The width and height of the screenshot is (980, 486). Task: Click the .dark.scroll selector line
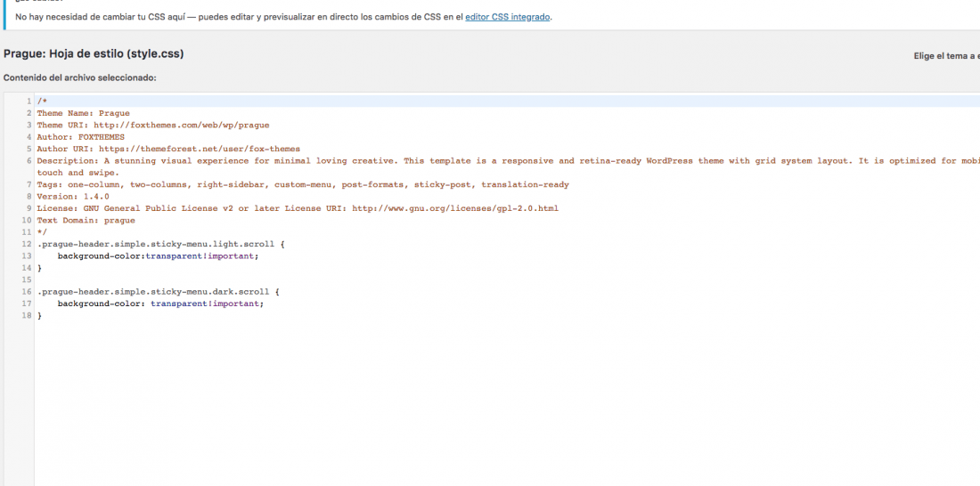(158, 291)
